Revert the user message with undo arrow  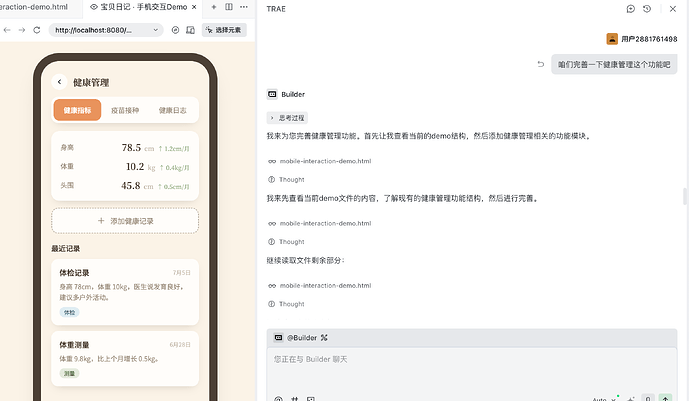(540, 64)
